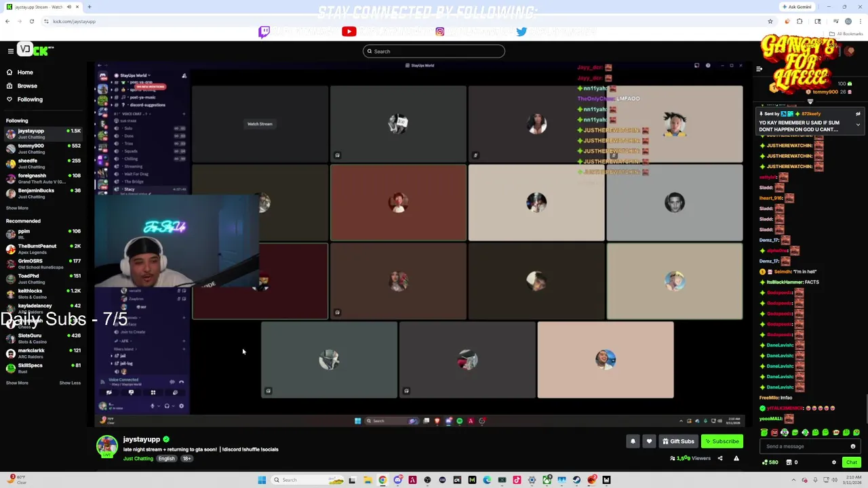Screen dimensions: 868x488
Task: Open Chrome from Windows taskbar
Action: click(382, 480)
